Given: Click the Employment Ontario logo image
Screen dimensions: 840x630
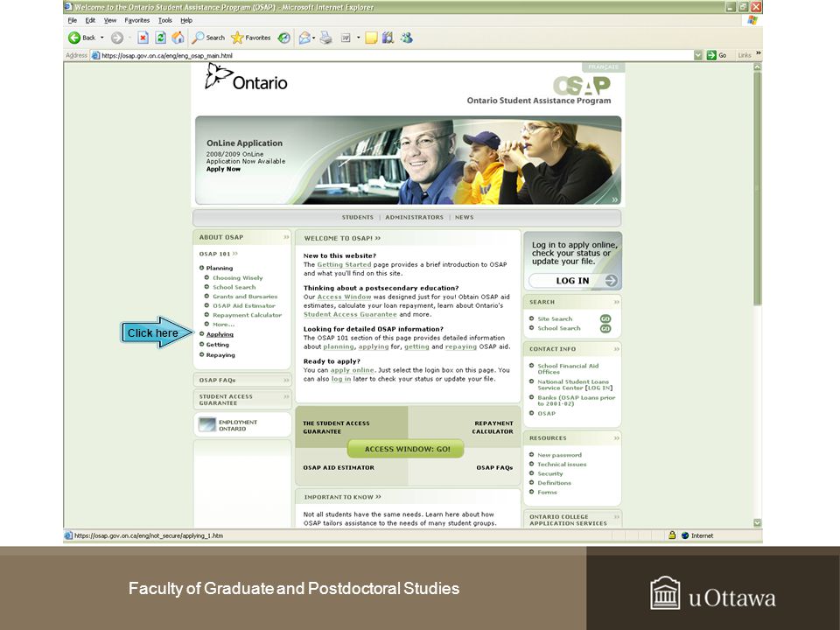Looking at the screenshot, I should (206, 425).
